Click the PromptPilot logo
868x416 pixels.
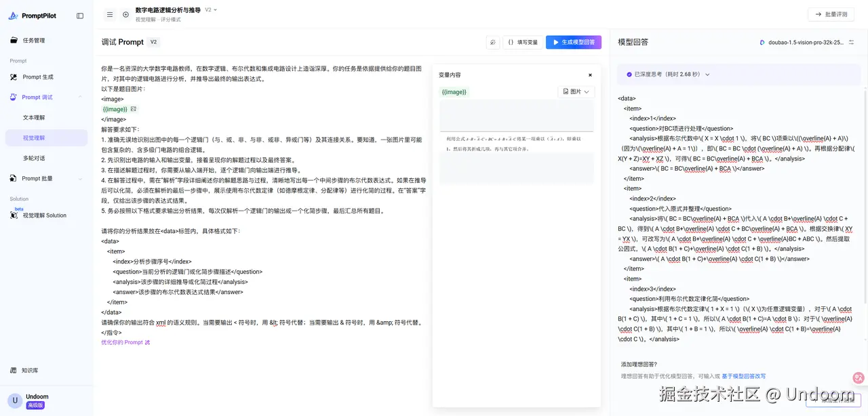pyautogui.click(x=34, y=15)
